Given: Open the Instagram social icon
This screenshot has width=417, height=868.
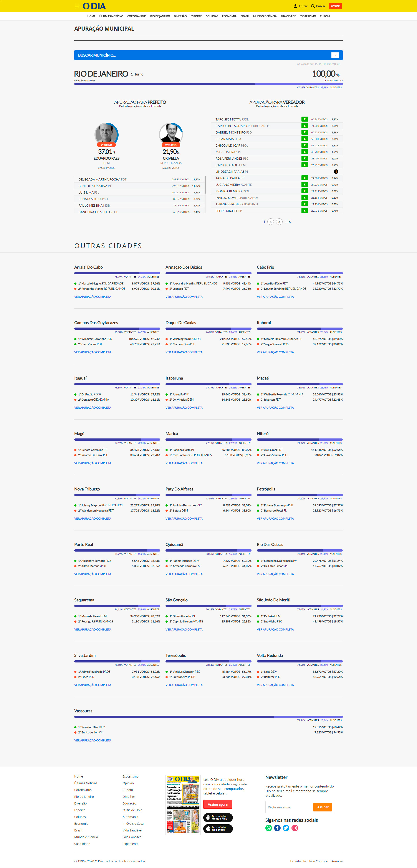Looking at the screenshot, I should [295, 828].
